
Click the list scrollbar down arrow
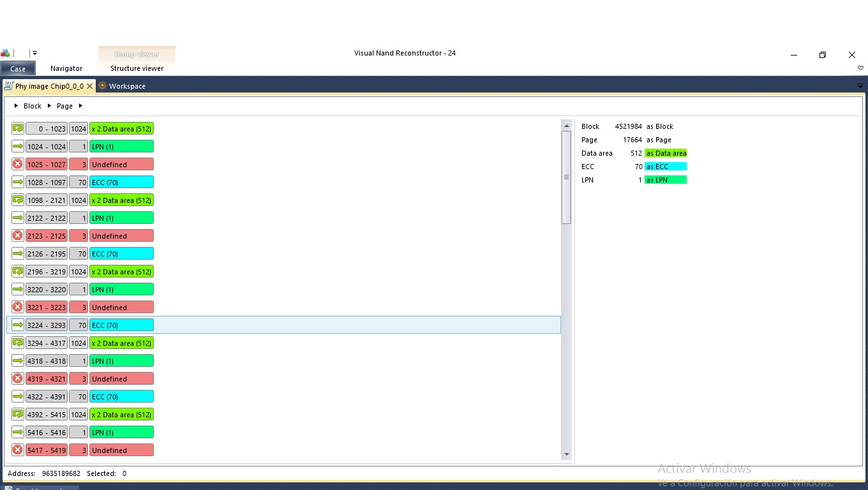pos(566,454)
